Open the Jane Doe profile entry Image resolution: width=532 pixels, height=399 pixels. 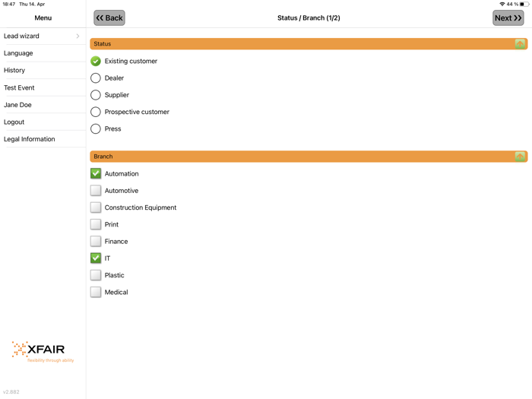[43, 105]
